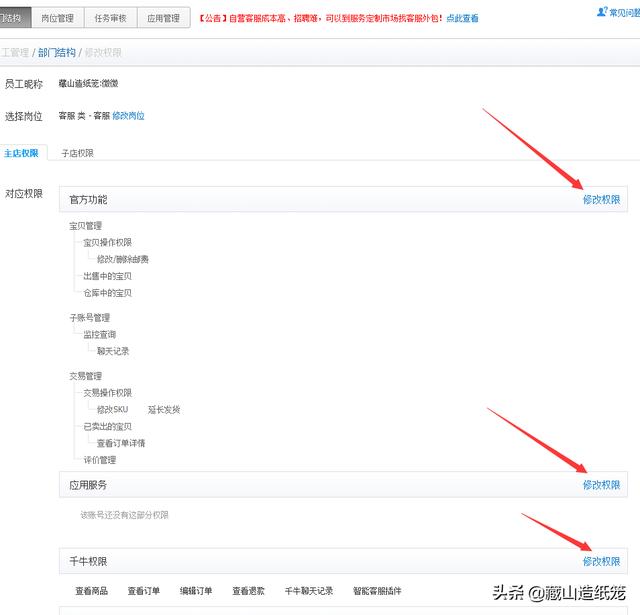Screen dimensions: 640x615
Task: Click the 修改权限 breadcrumb text
Action: click(103, 53)
